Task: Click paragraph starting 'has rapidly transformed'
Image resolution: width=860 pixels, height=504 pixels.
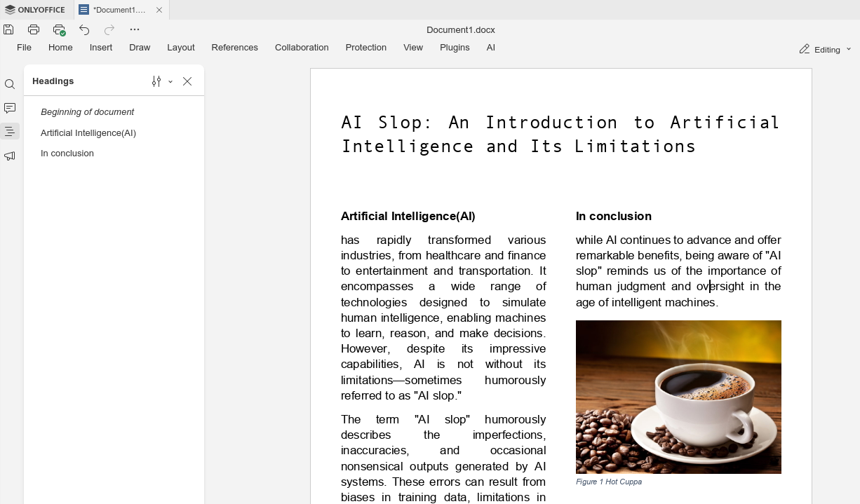Action: click(x=443, y=318)
